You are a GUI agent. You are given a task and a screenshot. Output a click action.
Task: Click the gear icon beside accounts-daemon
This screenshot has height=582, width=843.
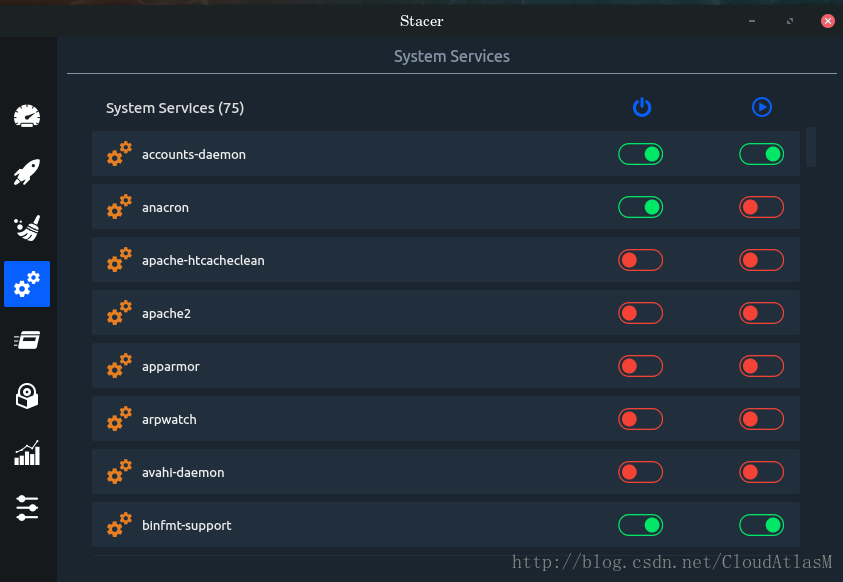(119, 154)
